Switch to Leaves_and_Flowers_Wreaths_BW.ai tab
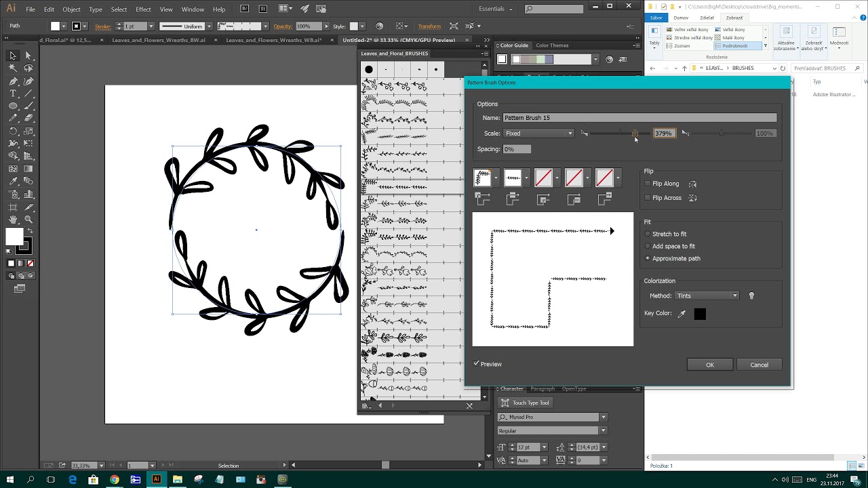The image size is (868, 488). point(159,40)
